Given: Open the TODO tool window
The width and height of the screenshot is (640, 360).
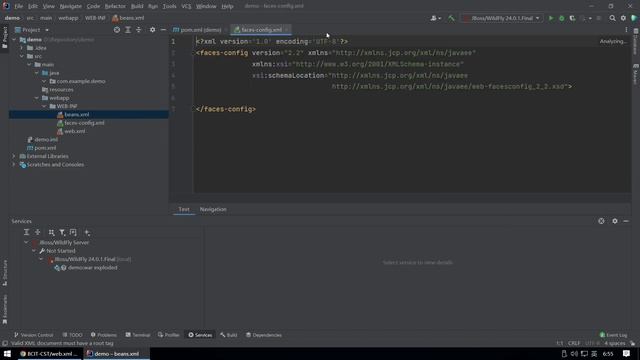Looking at the screenshot, I should point(72,335).
